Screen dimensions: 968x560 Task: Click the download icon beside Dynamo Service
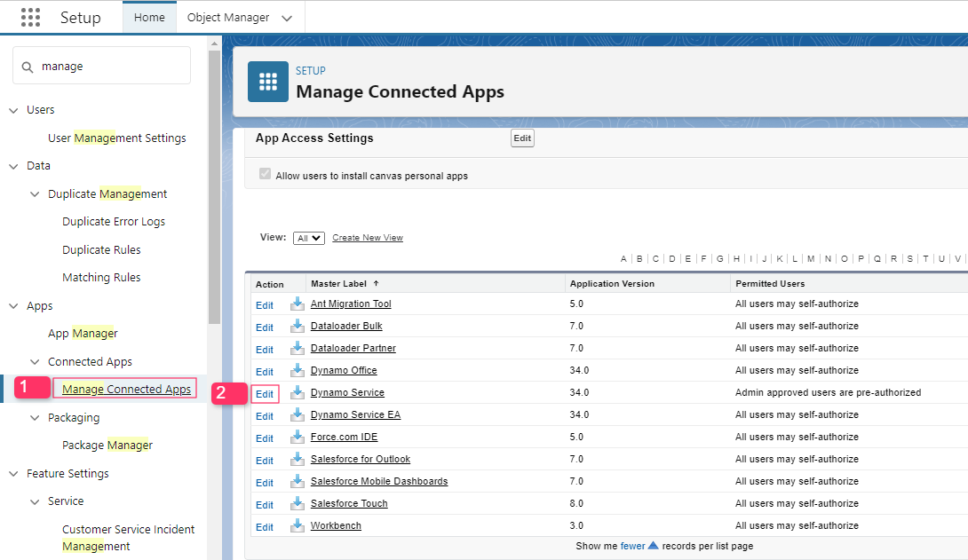[x=298, y=392]
